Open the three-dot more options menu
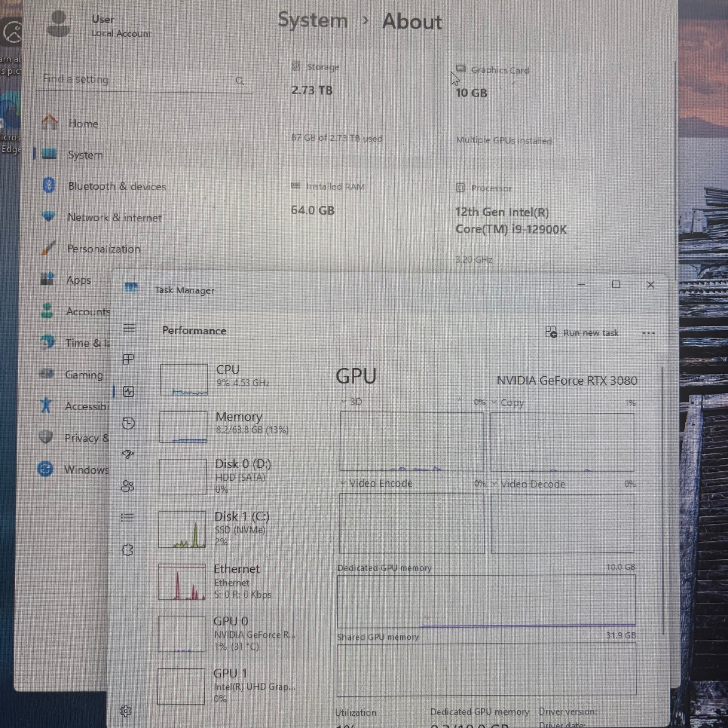Screen dimensions: 728x728 point(648,333)
